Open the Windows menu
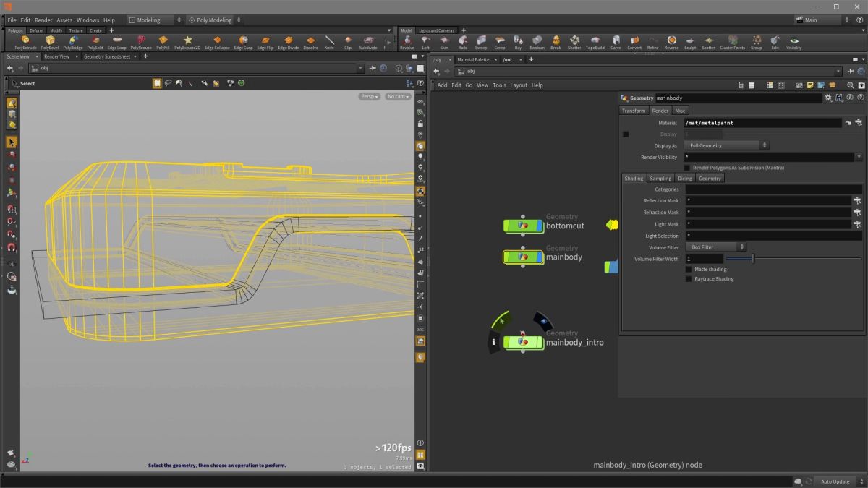This screenshot has height=488, width=868. tap(88, 20)
